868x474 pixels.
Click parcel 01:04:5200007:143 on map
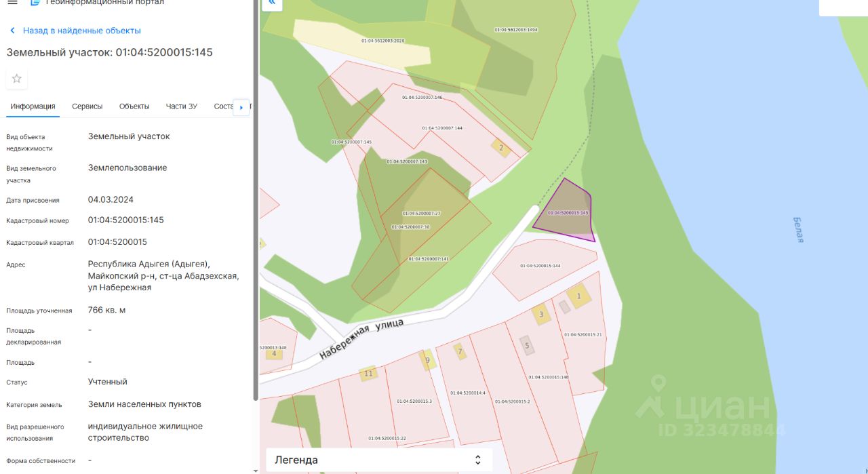tap(407, 162)
